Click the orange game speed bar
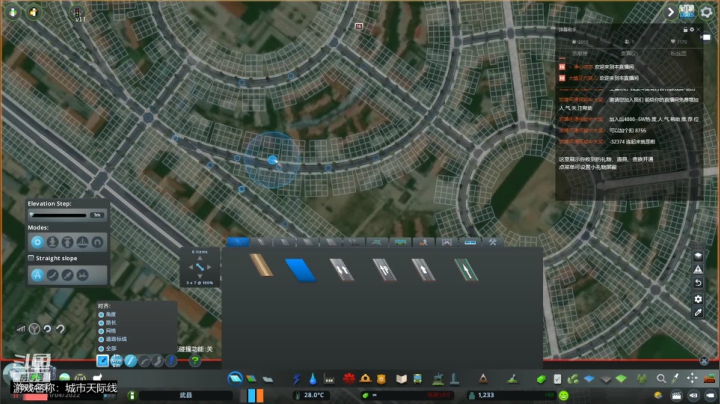720x404 pixels. [260, 395]
